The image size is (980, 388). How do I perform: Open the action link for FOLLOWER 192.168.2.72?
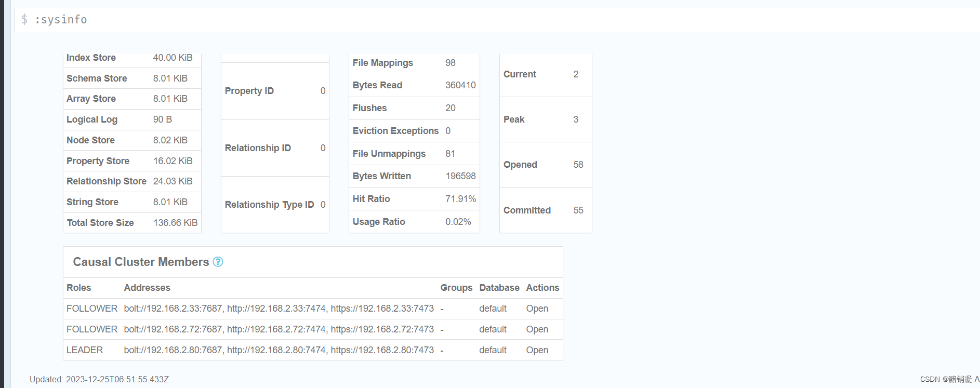537,329
